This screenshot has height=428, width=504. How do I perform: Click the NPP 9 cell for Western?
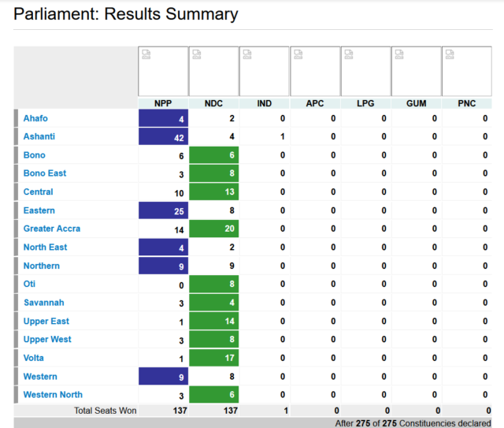[163, 377]
